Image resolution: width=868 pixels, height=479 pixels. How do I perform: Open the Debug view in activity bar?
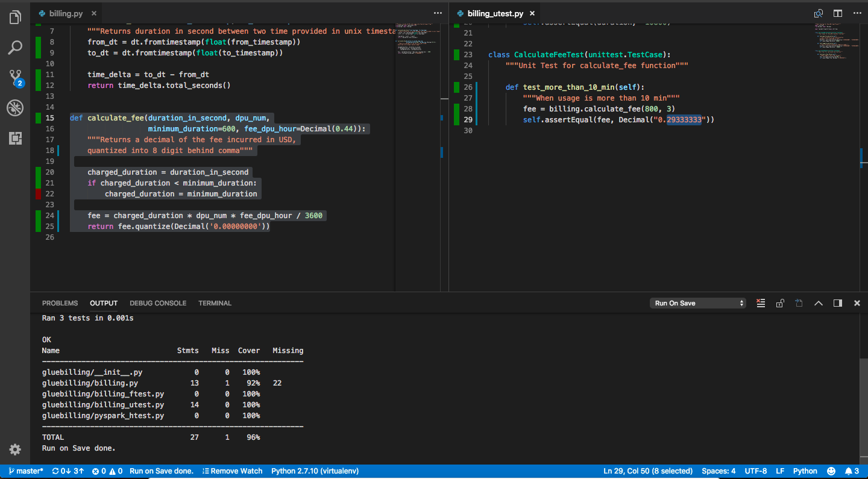[15, 108]
